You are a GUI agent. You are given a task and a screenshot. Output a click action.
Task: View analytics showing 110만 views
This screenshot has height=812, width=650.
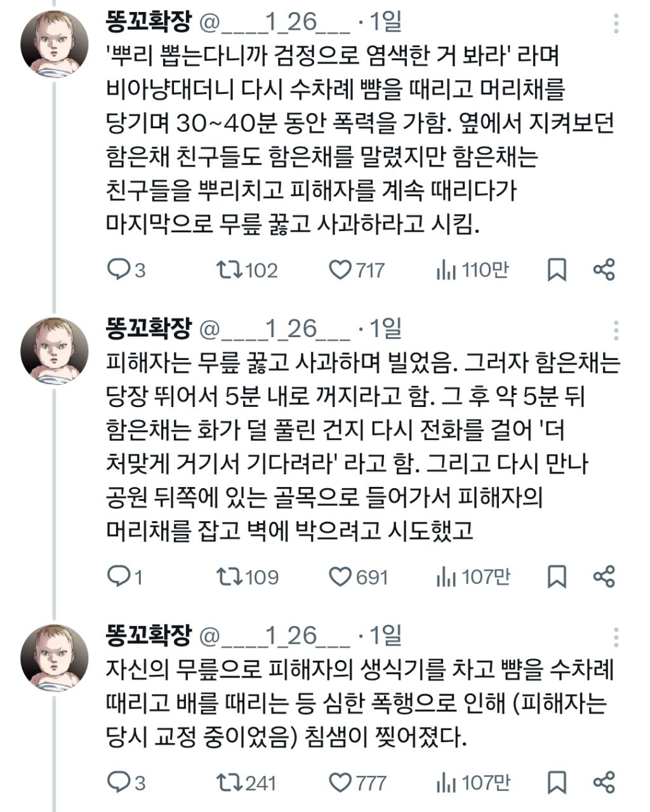tap(446, 270)
